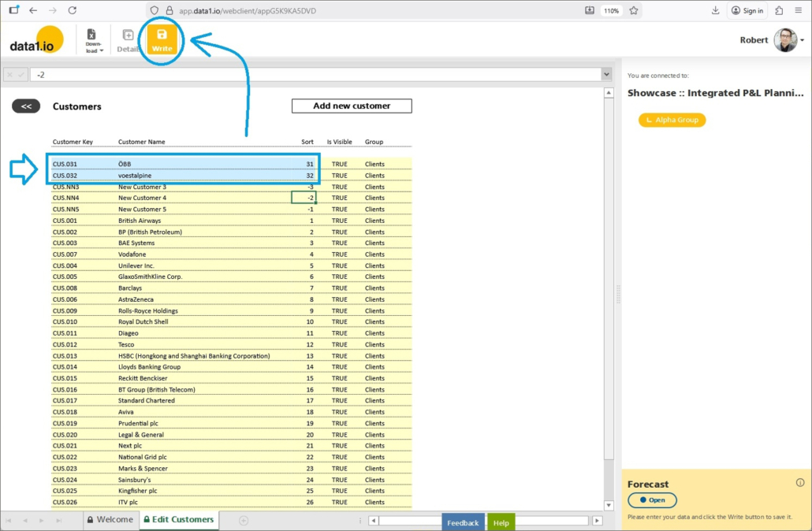
Task: Open the Feedback button
Action: pos(463,522)
